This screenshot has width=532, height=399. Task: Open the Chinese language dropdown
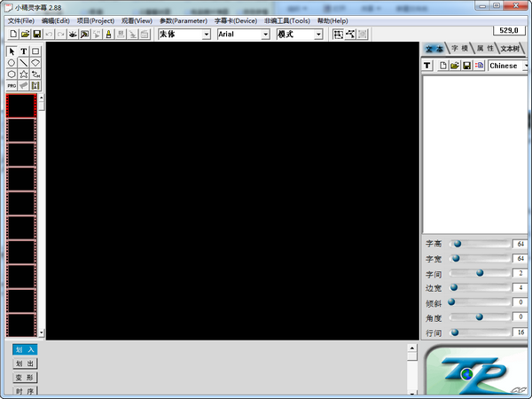(x=526, y=66)
